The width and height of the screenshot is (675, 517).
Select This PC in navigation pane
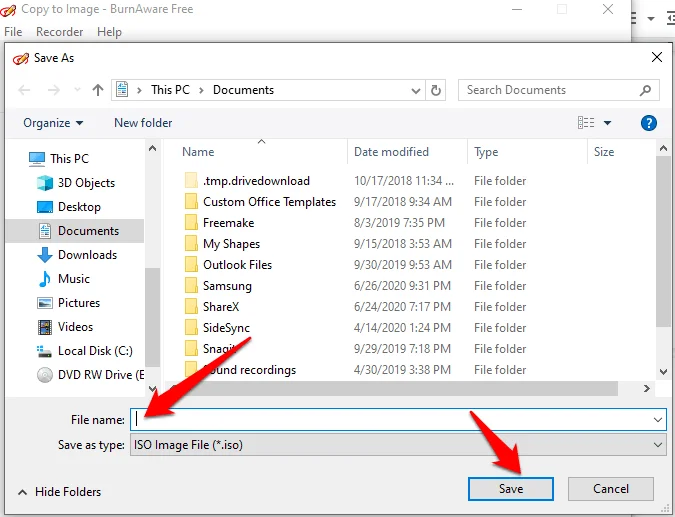[x=69, y=158]
